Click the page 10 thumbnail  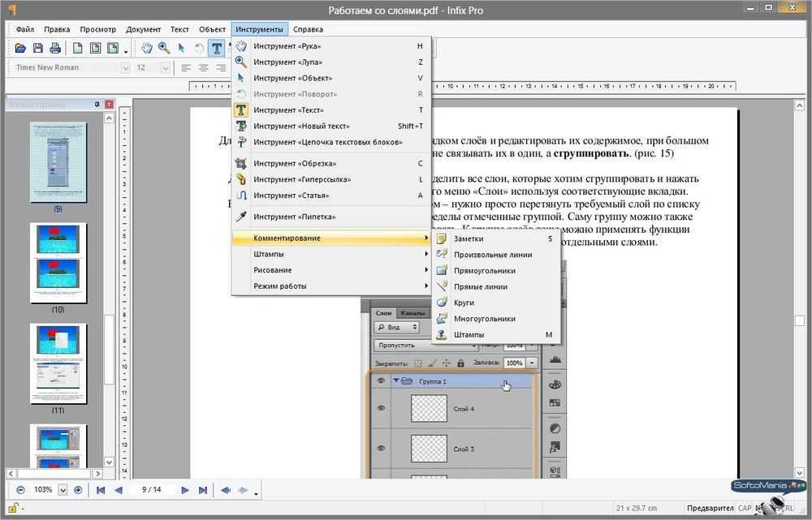coord(58,264)
